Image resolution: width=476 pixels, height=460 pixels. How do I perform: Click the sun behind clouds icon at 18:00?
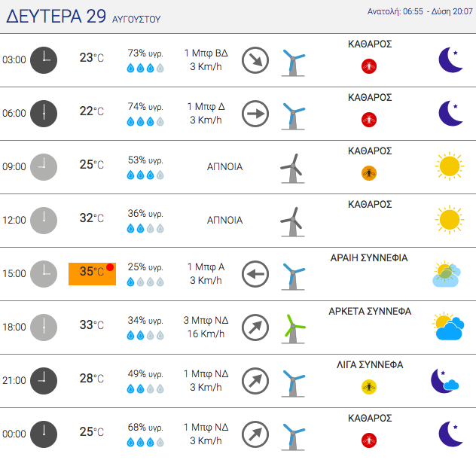tap(448, 327)
